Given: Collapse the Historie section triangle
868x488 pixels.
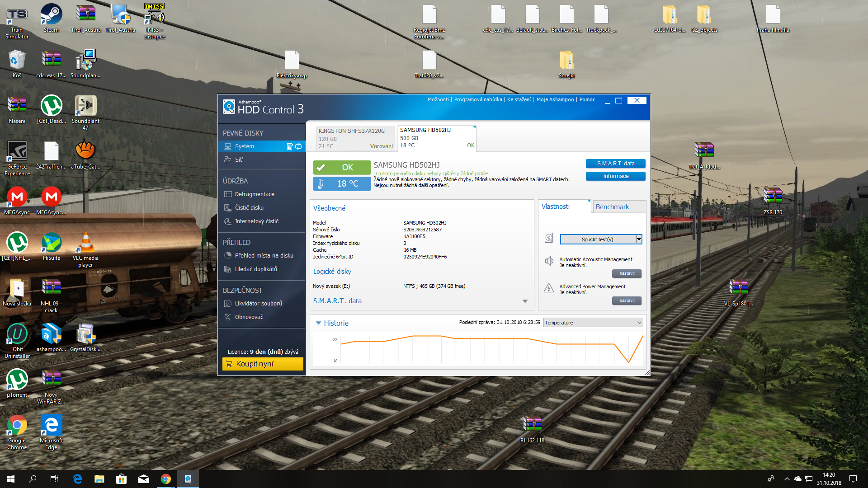Looking at the screenshot, I should (318, 323).
